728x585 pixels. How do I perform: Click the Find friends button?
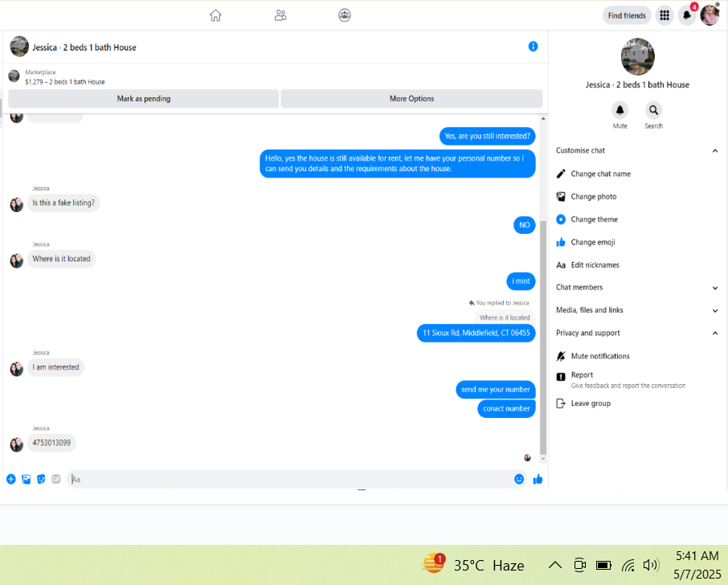click(627, 15)
